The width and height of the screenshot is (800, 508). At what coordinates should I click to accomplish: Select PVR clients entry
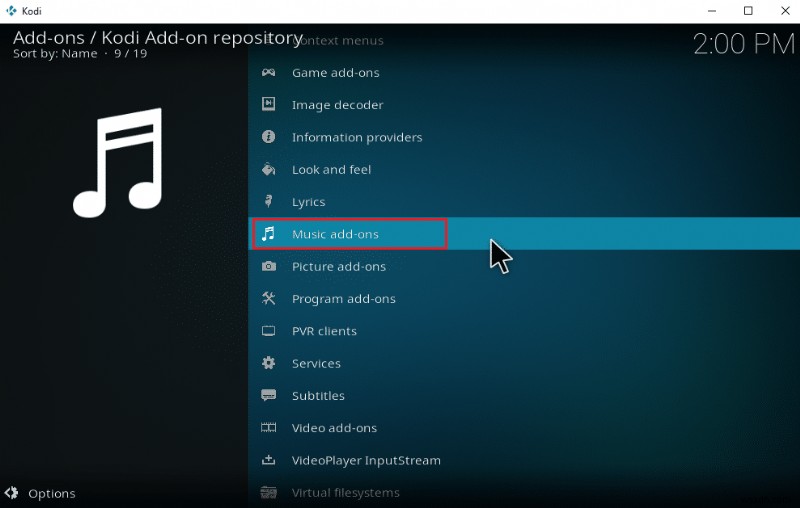point(524,331)
